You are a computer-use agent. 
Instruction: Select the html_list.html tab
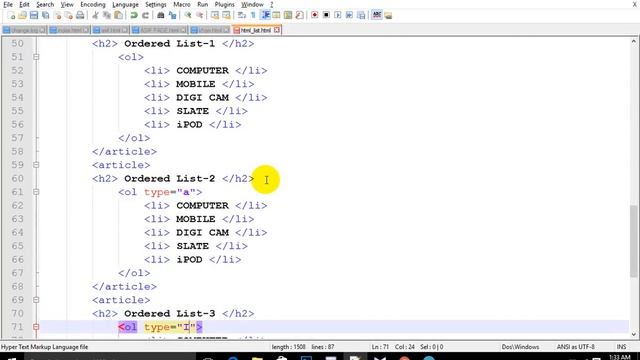tap(255, 30)
